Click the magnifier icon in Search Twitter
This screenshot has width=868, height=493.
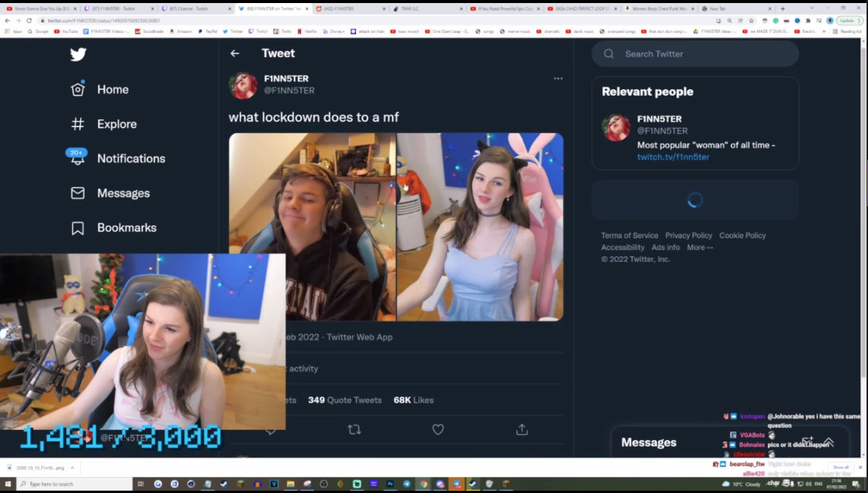[x=609, y=54]
